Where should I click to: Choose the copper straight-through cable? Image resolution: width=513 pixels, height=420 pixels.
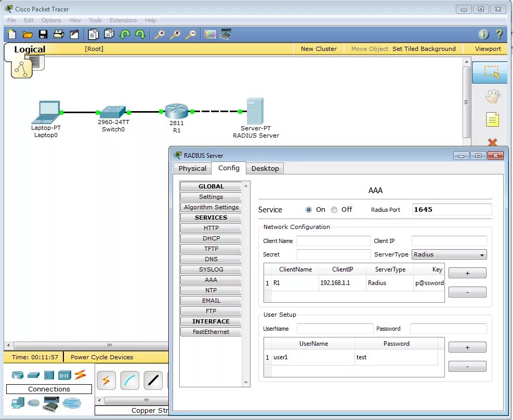coord(153,381)
